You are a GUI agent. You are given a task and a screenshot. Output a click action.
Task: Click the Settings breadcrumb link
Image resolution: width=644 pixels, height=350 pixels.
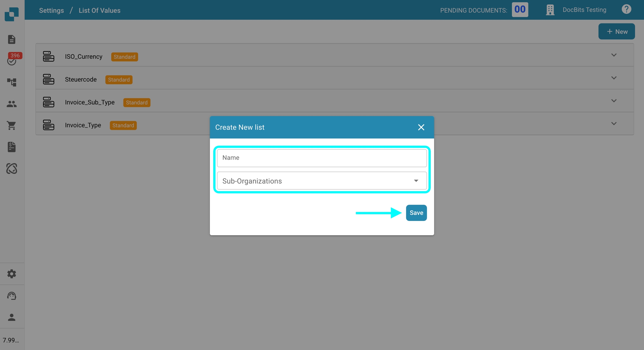coord(51,10)
